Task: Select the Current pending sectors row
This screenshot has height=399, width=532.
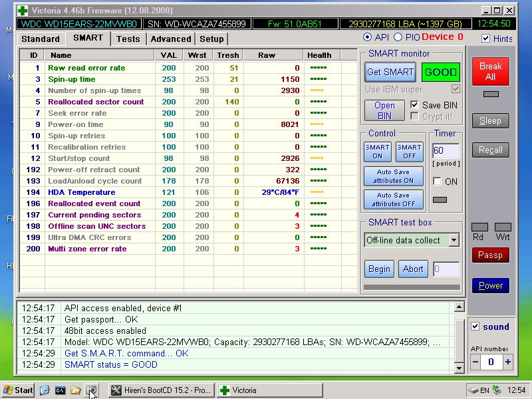Action: point(188,215)
